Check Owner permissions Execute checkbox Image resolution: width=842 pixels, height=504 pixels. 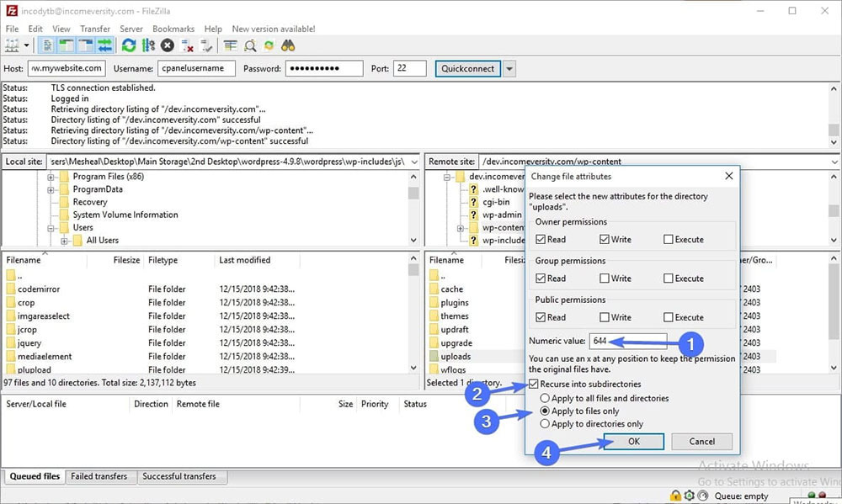pyautogui.click(x=668, y=240)
